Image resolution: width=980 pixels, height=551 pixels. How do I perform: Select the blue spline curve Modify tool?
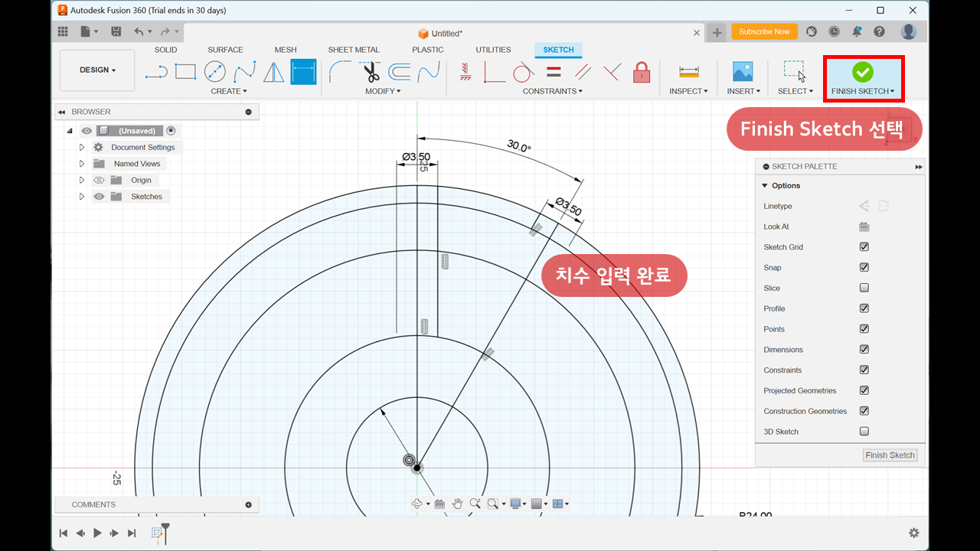429,72
